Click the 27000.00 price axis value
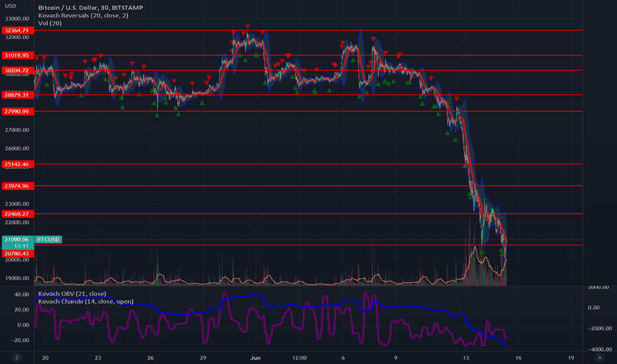Viewport: 617px width, 364px height. pos(17,130)
